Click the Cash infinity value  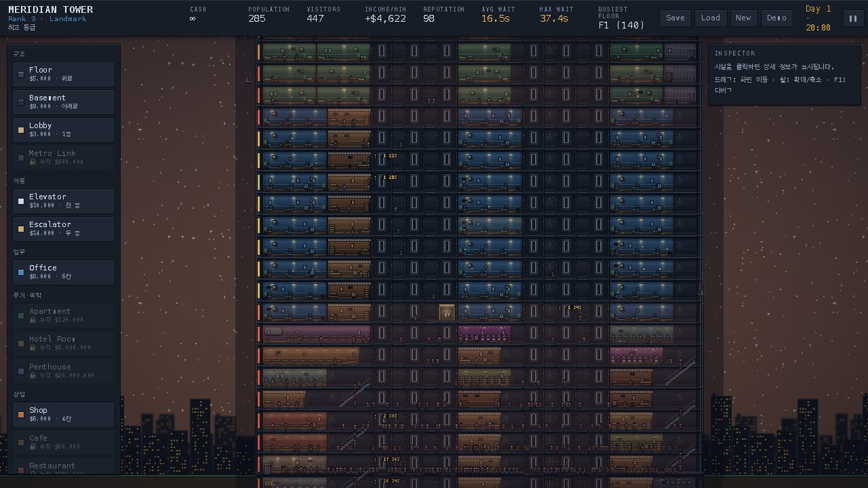(193, 19)
